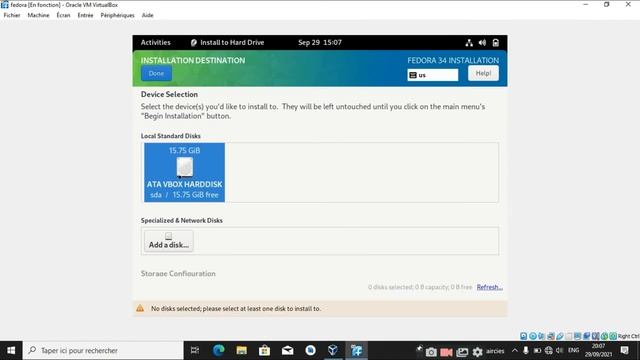Click the VirtualBox USB status indicator
640x360 pixels.
[x=560, y=336]
